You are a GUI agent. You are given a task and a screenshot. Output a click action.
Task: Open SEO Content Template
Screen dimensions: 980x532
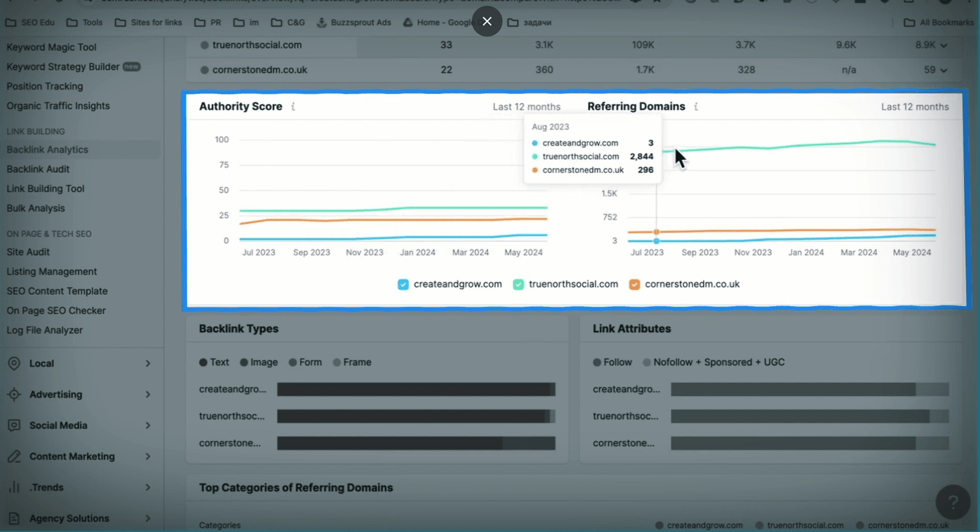point(57,291)
